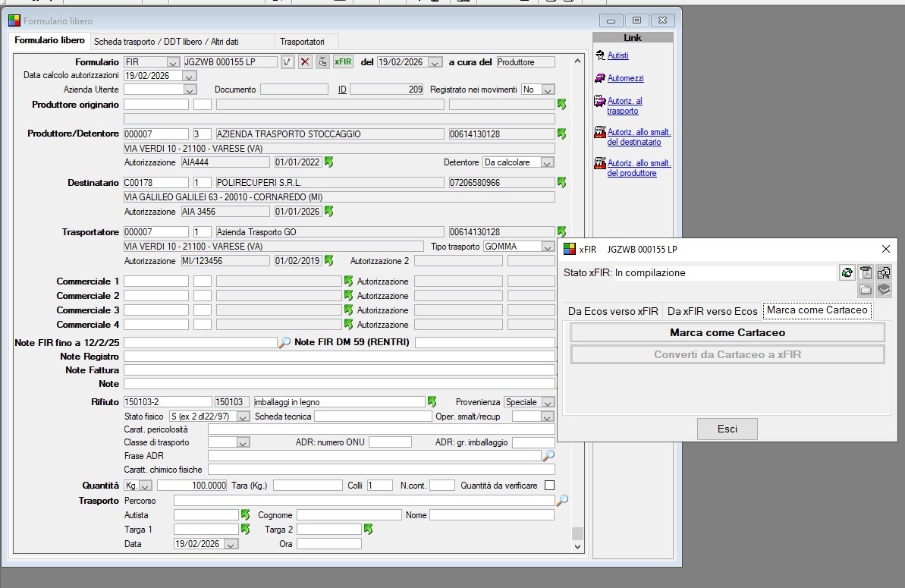Open the Tipo trasporto dropdown showing GOMMA
Viewport: 905px width, 588px height.
coord(547,247)
